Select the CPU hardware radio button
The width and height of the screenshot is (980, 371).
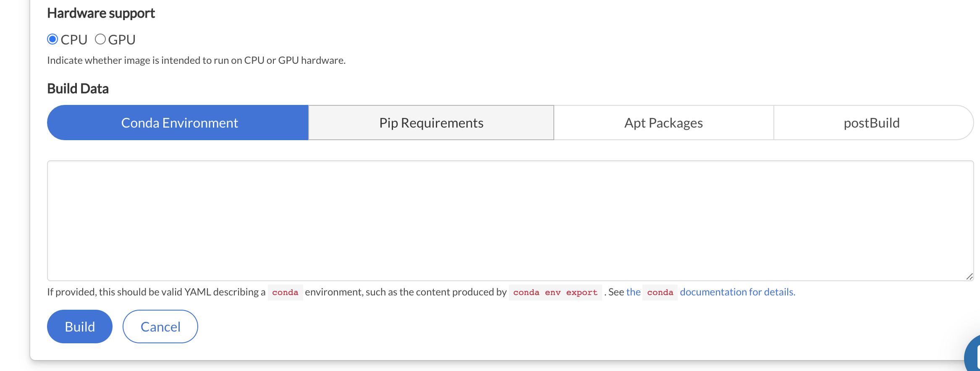[x=52, y=39]
